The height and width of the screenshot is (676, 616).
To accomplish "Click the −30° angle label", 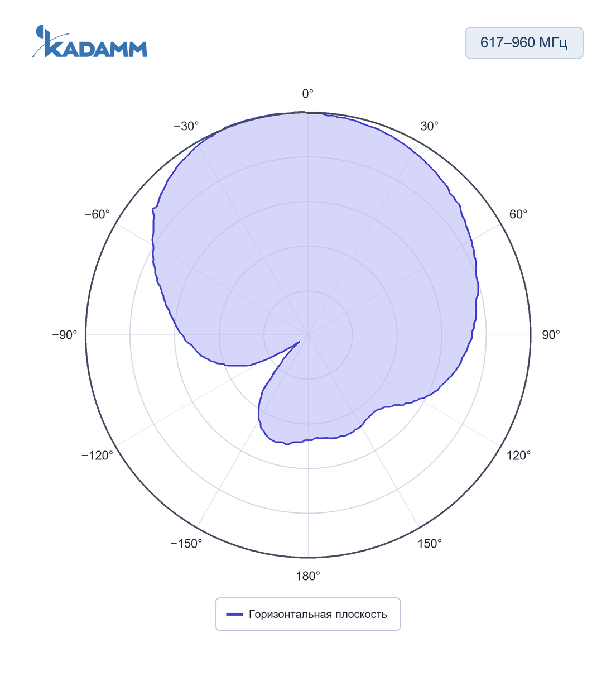I will [x=186, y=126].
